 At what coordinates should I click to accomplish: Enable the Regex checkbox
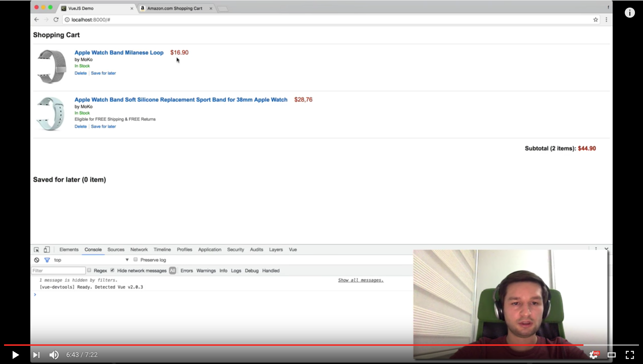(x=89, y=270)
